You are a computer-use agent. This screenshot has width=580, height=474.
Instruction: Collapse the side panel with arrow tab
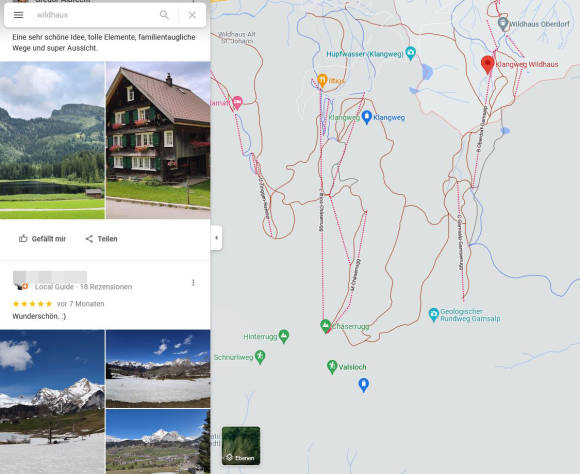click(216, 238)
